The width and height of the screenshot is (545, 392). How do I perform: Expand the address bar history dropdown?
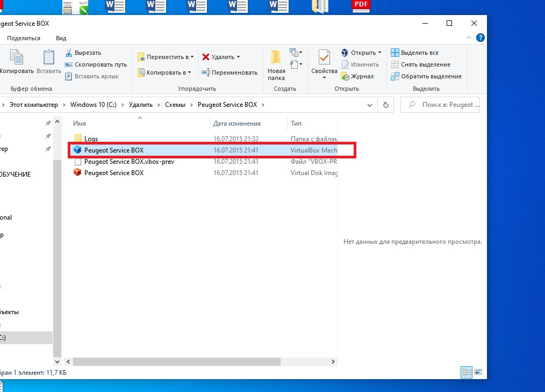(x=369, y=105)
